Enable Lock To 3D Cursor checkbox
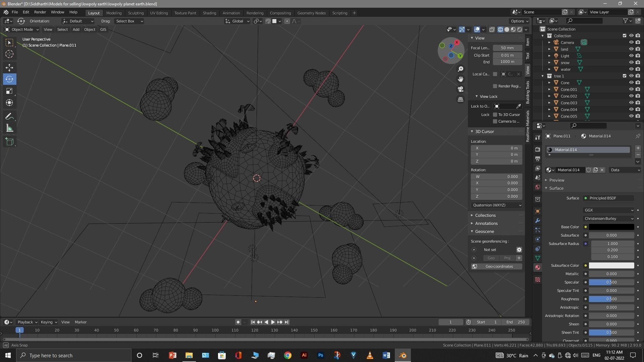Image resolution: width=644 pixels, height=362 pixels. pos(495,115)
